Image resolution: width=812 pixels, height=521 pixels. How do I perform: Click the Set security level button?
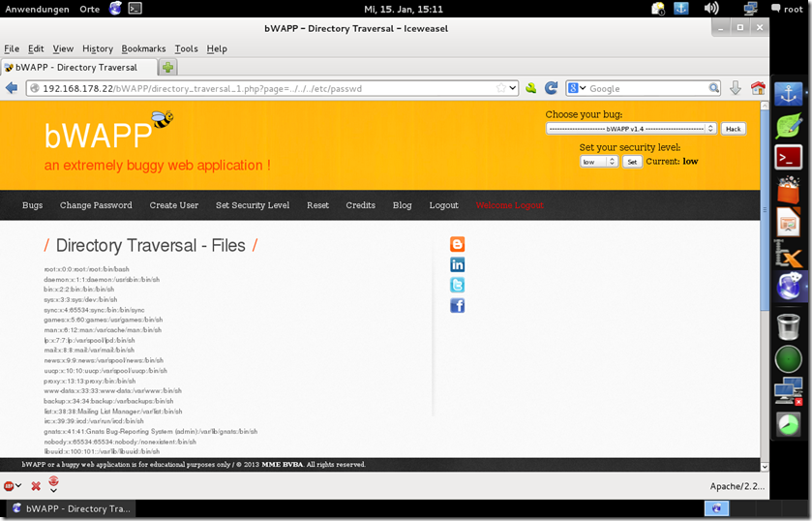click(632, 162)
